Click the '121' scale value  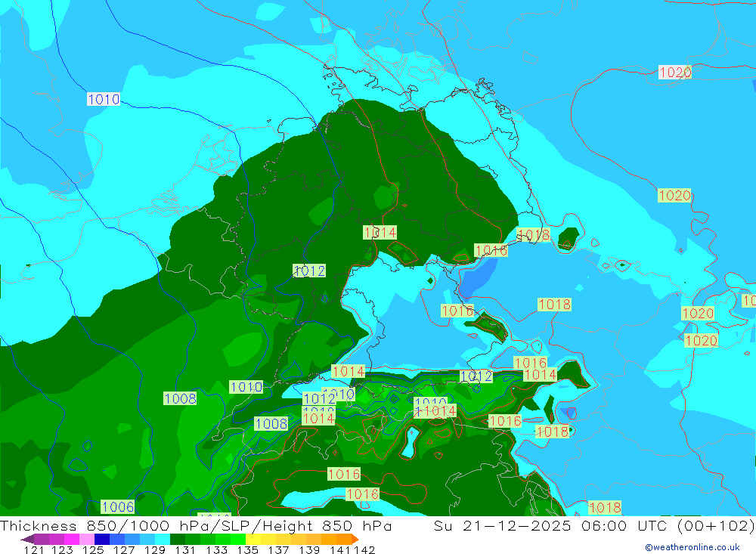[x=34, y=549]
